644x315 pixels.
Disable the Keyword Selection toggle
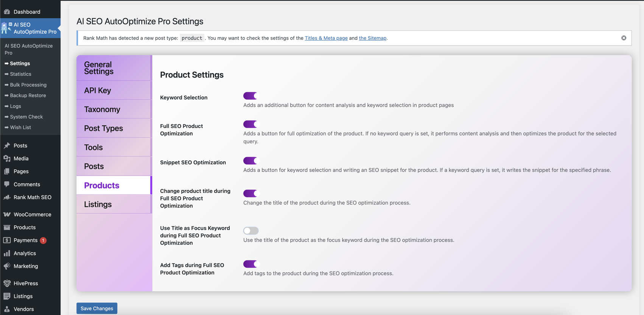point(250,96)
